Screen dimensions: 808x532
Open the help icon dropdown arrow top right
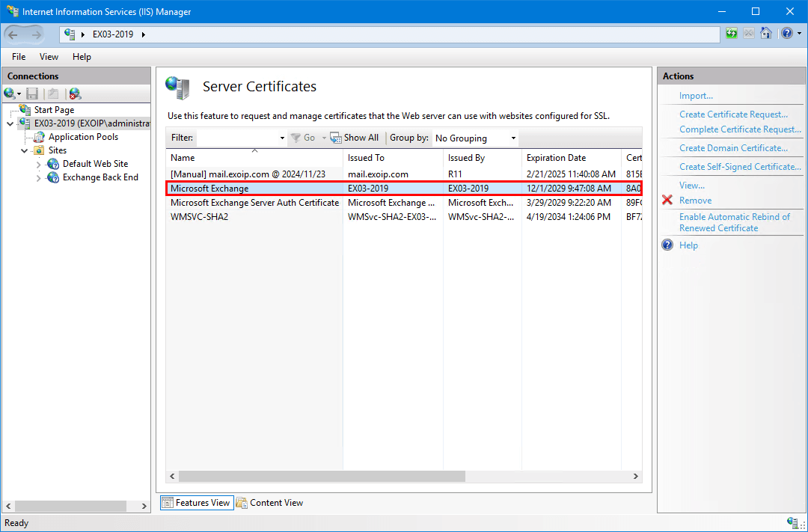click(x=799, y=34)
